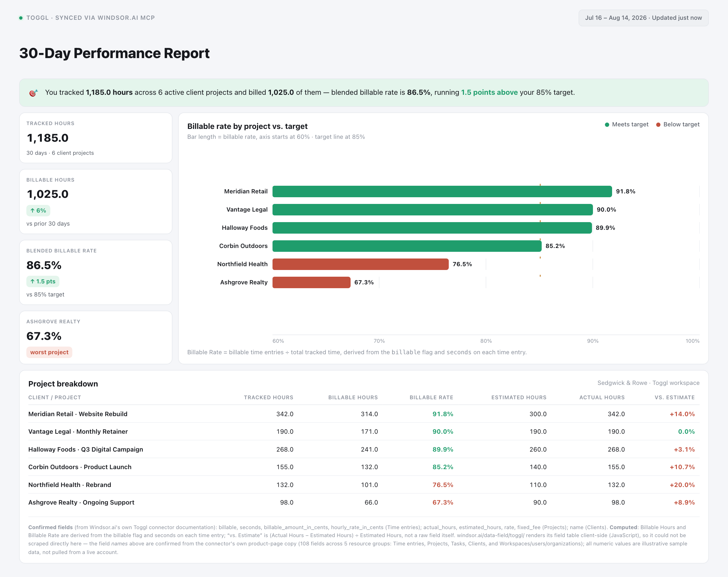Click 85.2% billable rate in table
This screenshot has height=577, width=728.
tap(443, 467)
